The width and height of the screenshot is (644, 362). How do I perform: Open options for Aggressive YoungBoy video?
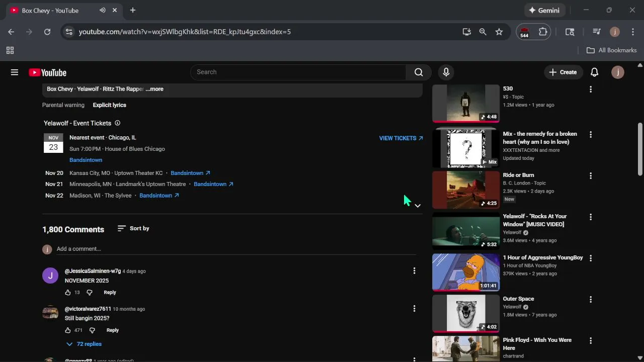591,258
